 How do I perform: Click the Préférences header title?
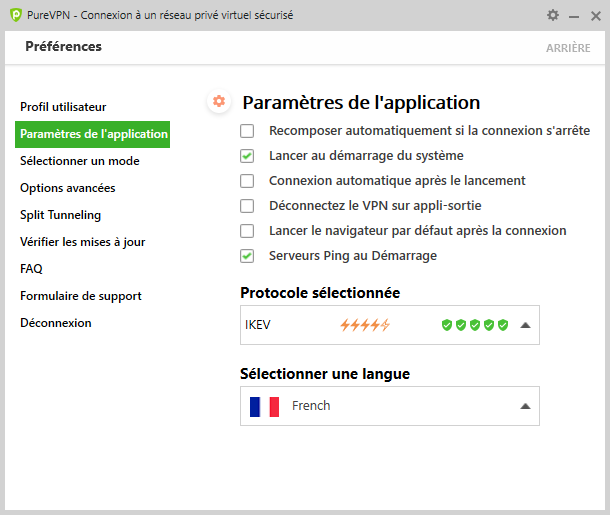click(63, 46)
